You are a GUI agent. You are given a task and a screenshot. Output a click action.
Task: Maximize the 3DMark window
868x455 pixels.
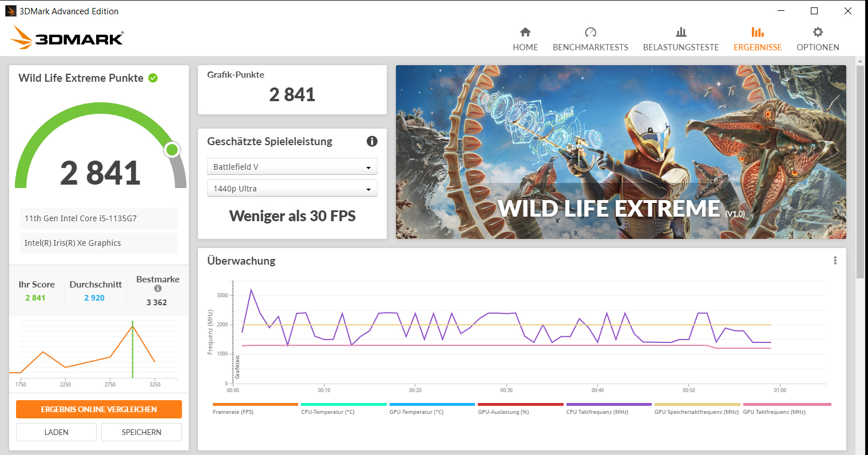tap(814, 11)
